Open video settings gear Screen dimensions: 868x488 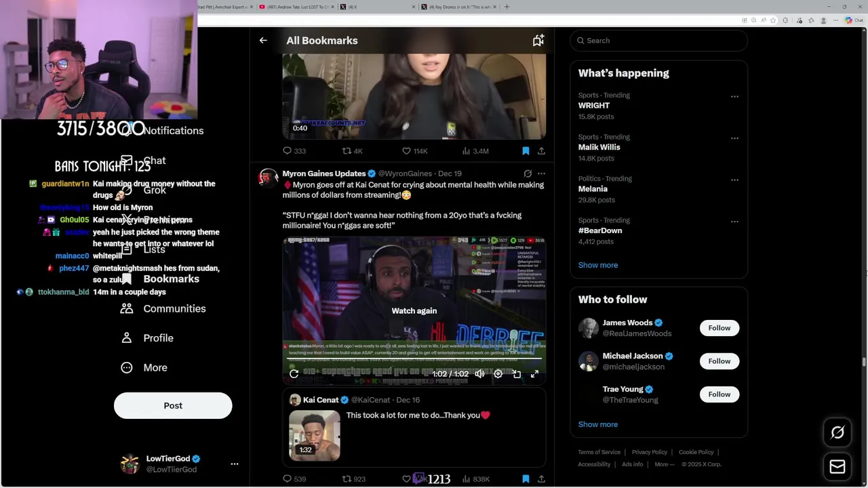click(x=498, y=373)
